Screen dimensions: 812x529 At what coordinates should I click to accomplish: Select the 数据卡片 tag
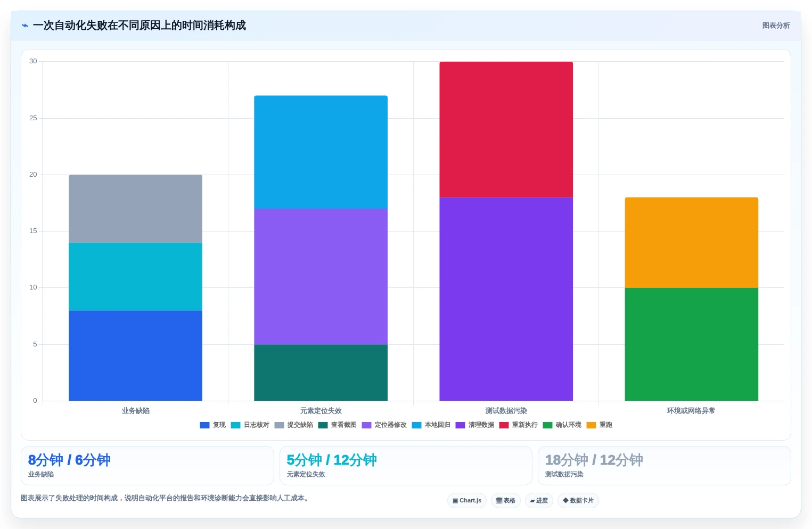(x=578, y=501)
